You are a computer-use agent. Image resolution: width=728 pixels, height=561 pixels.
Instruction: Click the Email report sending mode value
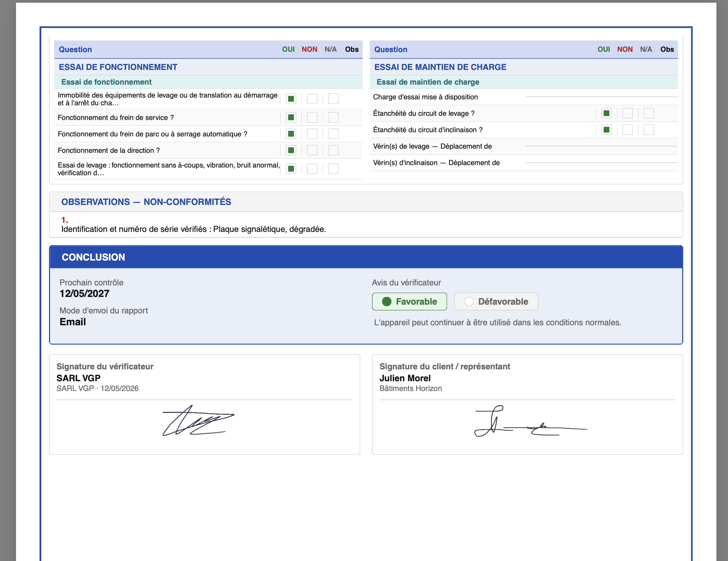[x=73, y=322]
